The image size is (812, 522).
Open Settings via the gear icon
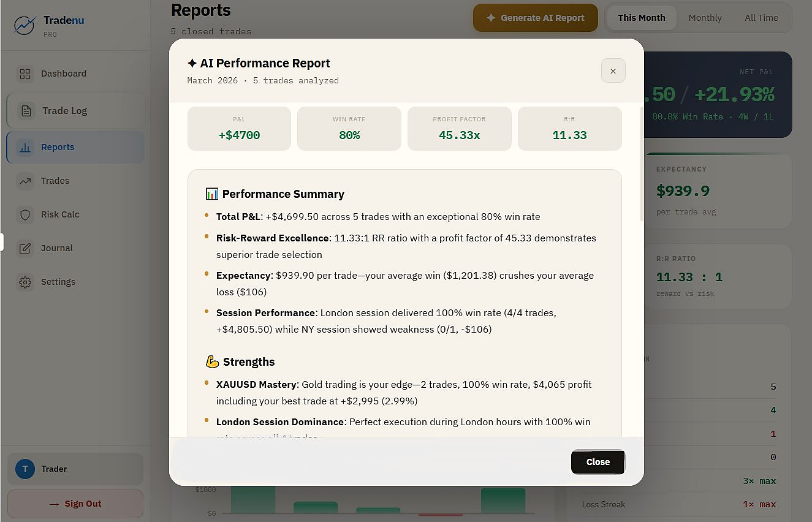25,282
